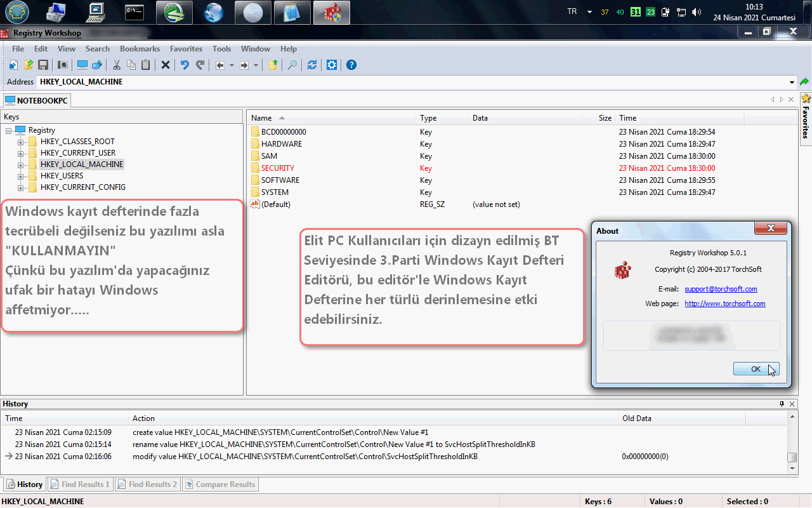
Task: Click the Undo blue arrow icon
Action: tap(185, 65)
